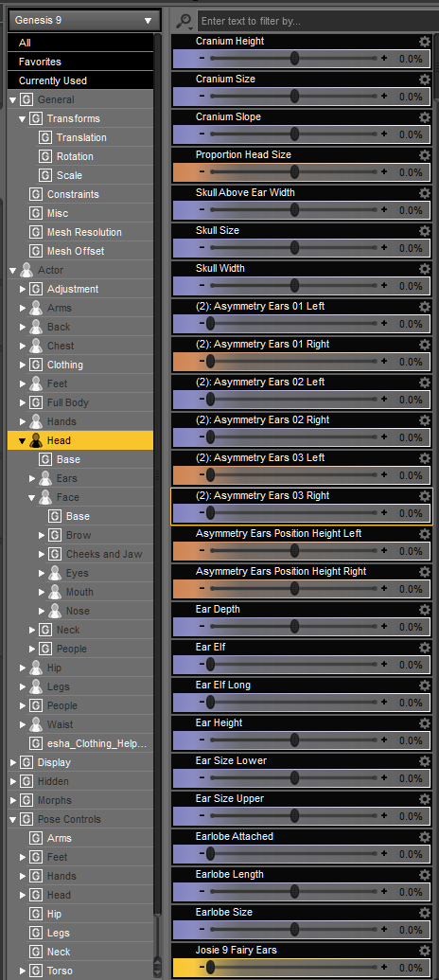The image size is (439, 980).
Task: Click minus button on Ear Depth slider
Action: click(202, 627)
